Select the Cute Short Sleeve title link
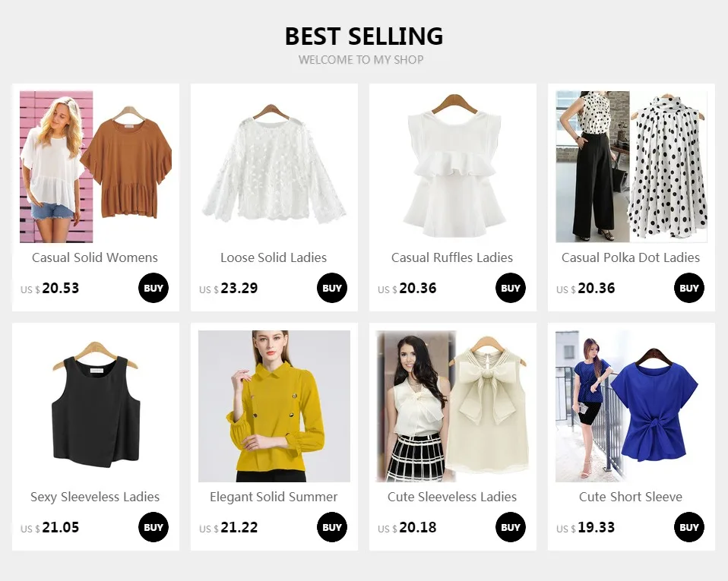This screenshot has width=728, height=581. [x=631, y=497]
